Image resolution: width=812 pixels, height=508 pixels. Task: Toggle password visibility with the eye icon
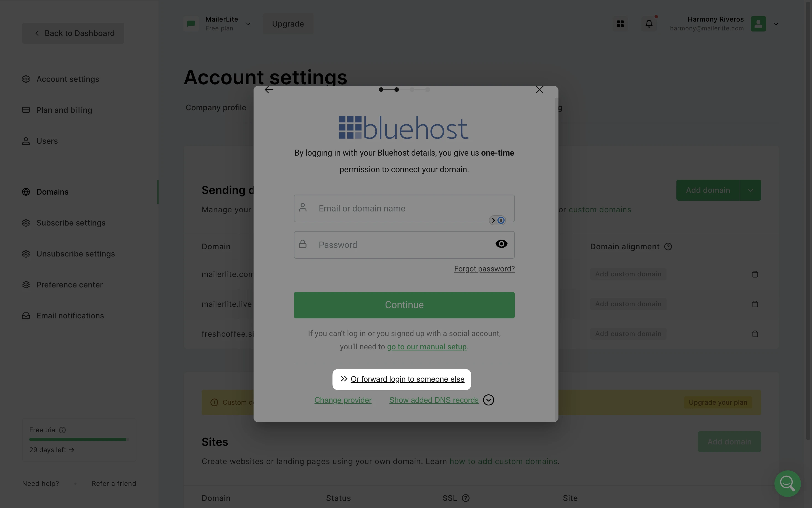501,244
